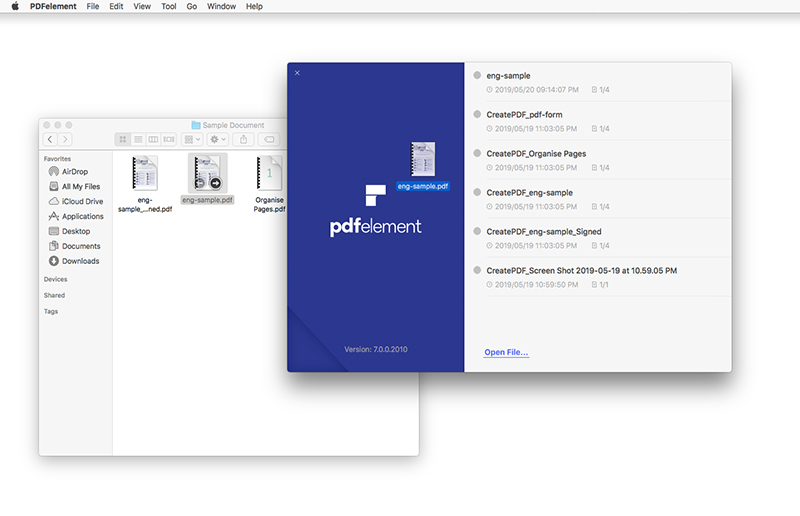The width and height of the screenshot is (800, 516).
Task: Click the Open File... link
Action: pos(506,352)
